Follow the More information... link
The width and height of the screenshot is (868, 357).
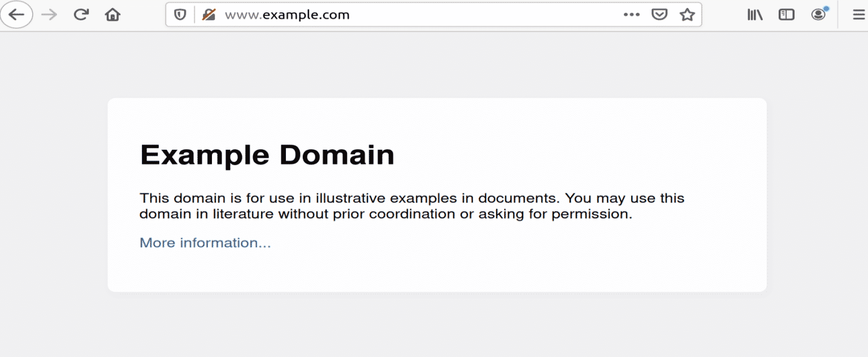coord(205,243)
